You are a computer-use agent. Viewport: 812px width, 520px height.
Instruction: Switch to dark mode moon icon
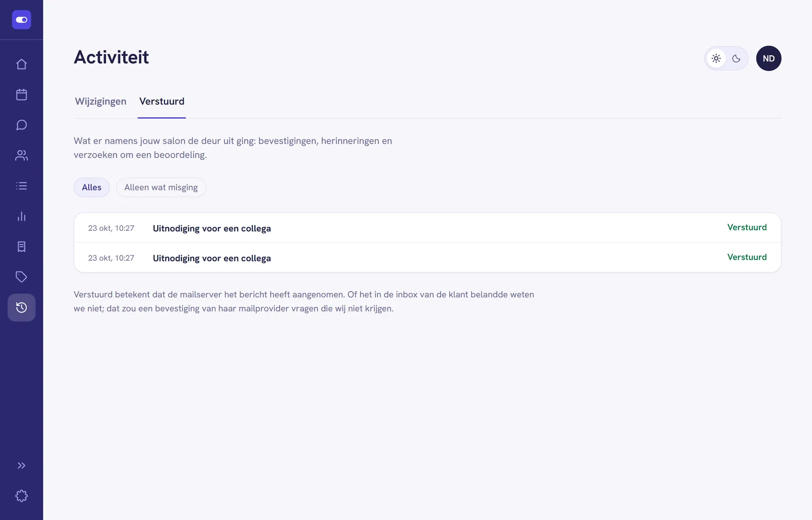point(736,58)
